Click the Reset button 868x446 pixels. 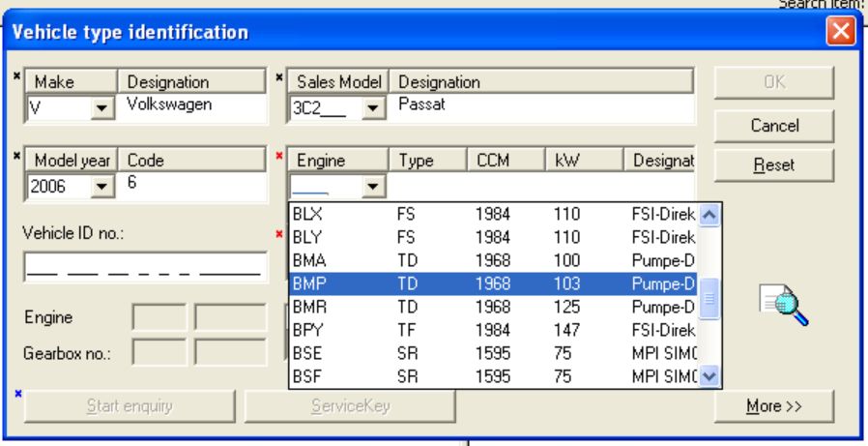pyautogui.click(x=774, y=165)
